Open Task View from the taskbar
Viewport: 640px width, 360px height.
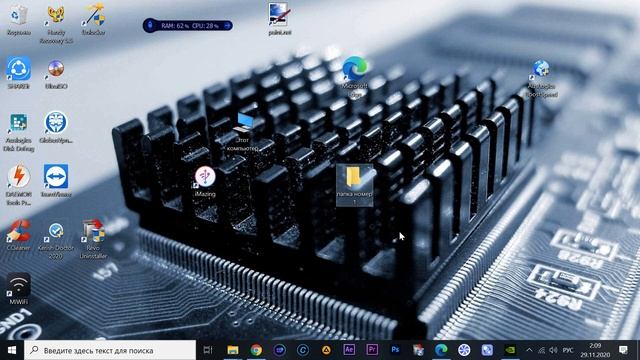[208, 350]
